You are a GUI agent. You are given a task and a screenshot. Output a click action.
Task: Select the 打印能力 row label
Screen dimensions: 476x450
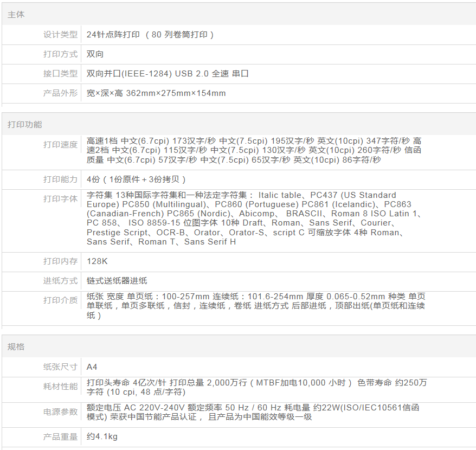[60, 179]
